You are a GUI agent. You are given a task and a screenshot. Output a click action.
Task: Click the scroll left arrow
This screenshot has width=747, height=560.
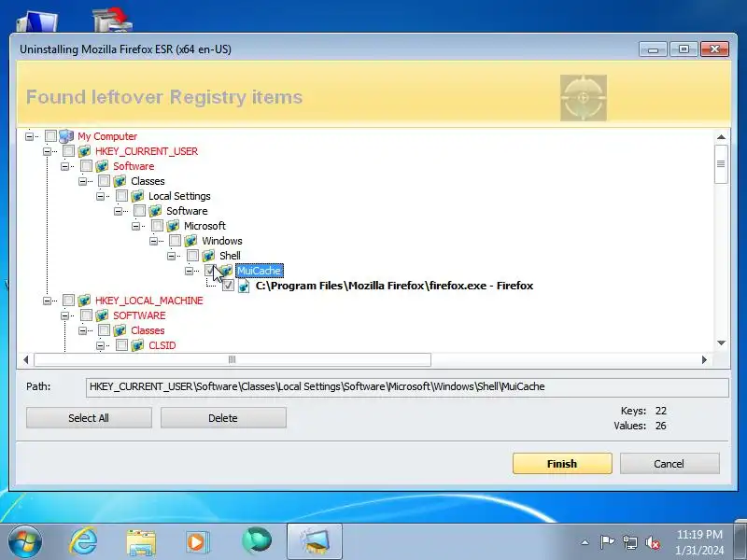click(x=26, y=359)
